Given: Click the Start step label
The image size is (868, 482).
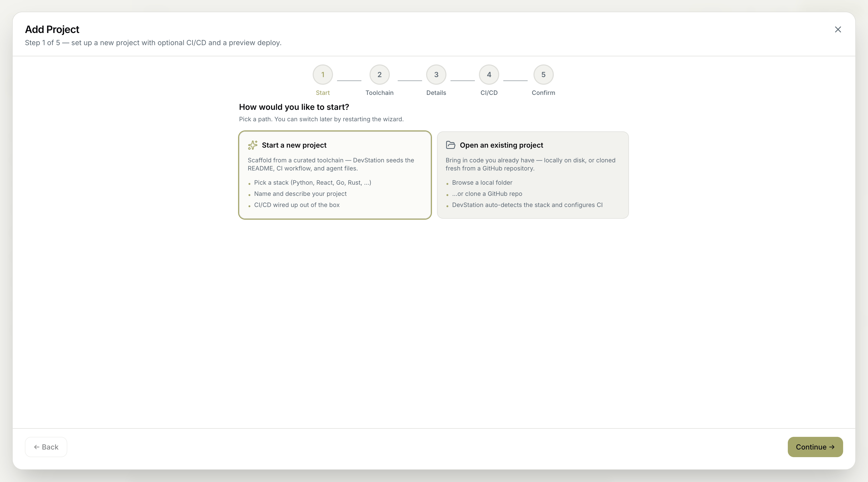Looking at the screenshot, I should click(323, 93).
